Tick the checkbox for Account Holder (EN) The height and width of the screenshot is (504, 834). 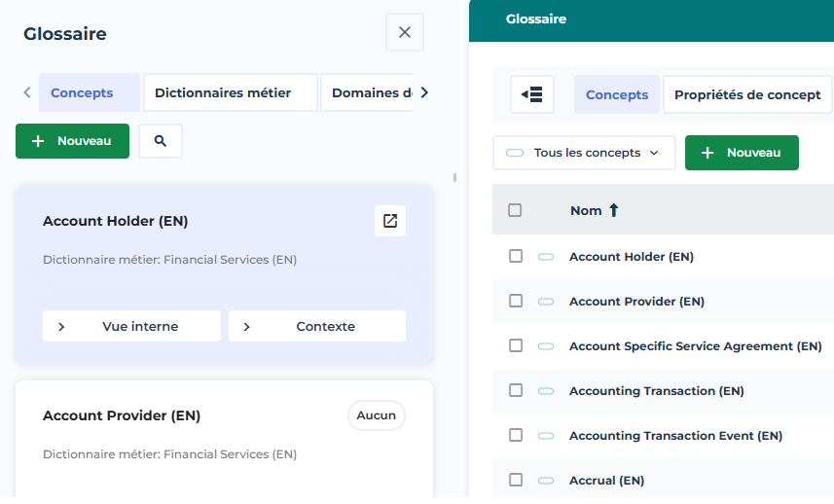point(516,257)
